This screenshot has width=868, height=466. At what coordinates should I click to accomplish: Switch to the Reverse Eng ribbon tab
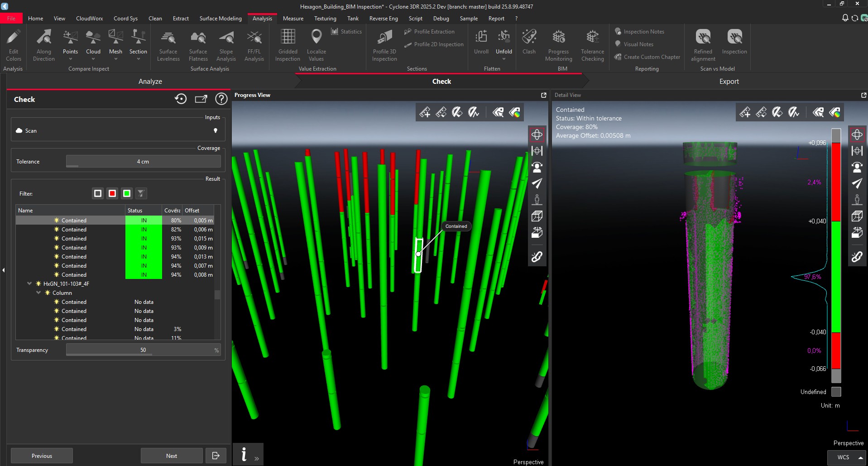[383, 18]
